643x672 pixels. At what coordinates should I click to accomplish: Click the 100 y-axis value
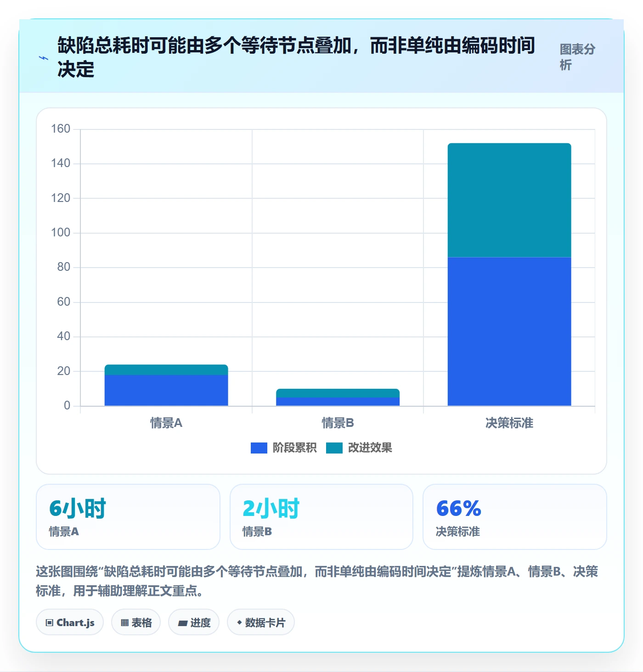(x=61, y=232)
